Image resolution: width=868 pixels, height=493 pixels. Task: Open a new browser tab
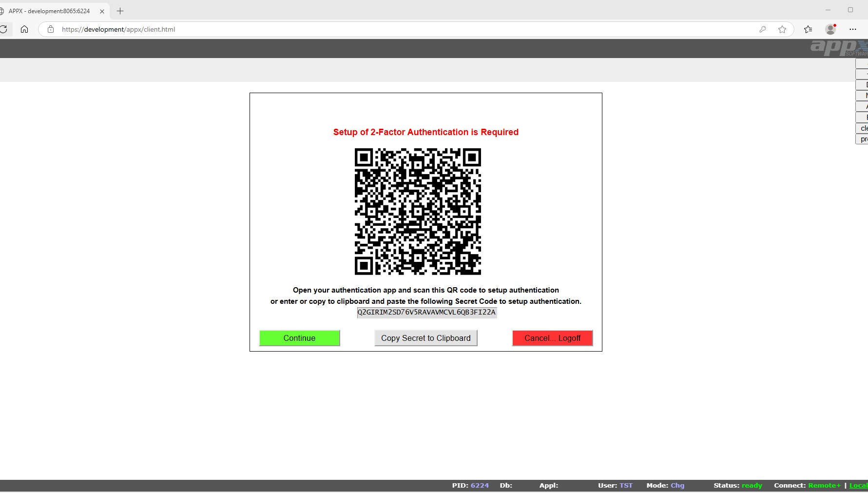point(120,11)
